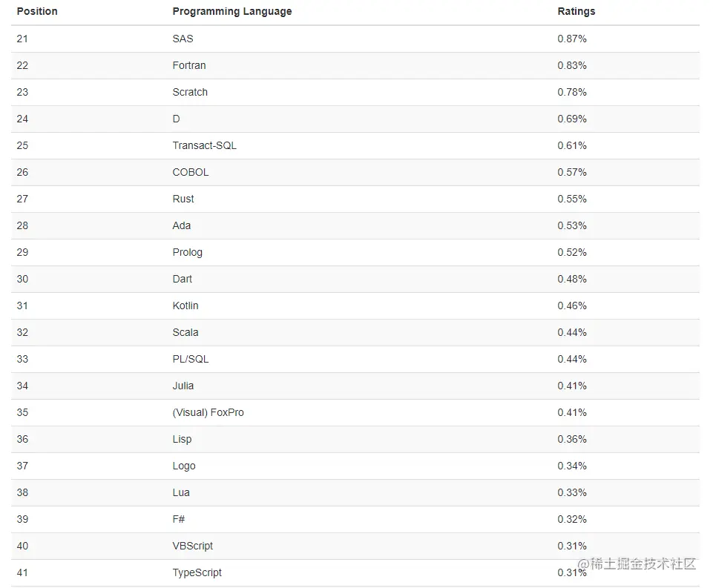Select the Prolog entry

coord(188,253)
